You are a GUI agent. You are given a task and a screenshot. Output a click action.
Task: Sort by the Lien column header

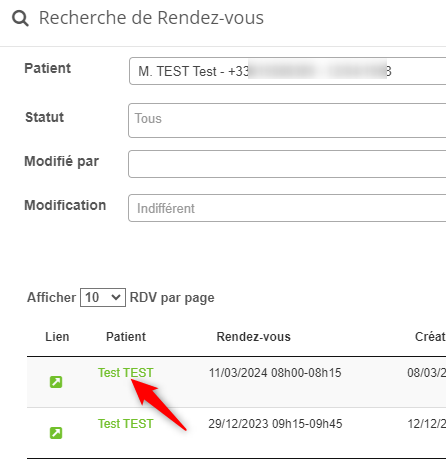57,337
